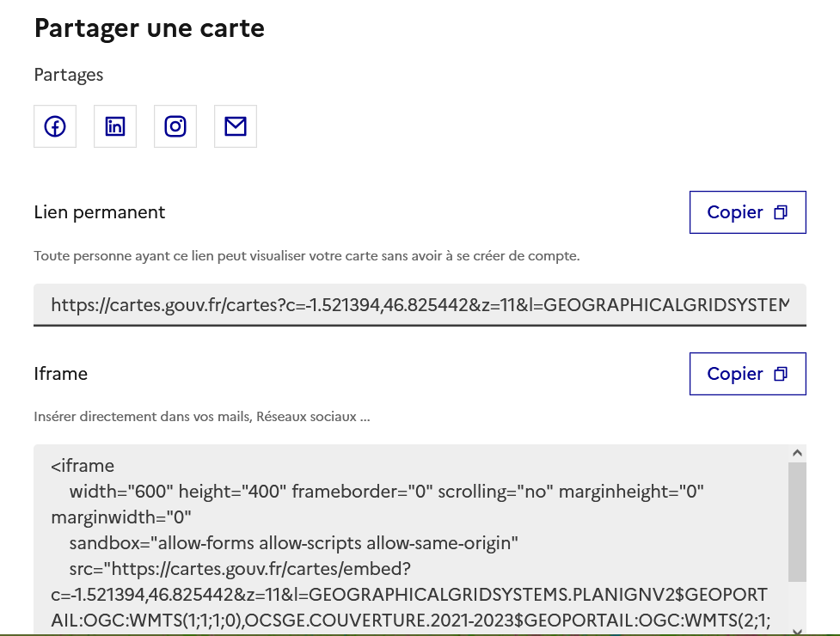Share the map by email
This screenshot has height=636, width=840.
pos(235,125)
